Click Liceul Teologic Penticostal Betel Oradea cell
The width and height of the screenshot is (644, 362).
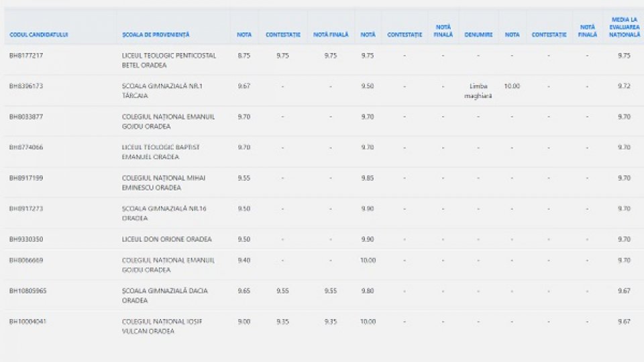[168, 60]
